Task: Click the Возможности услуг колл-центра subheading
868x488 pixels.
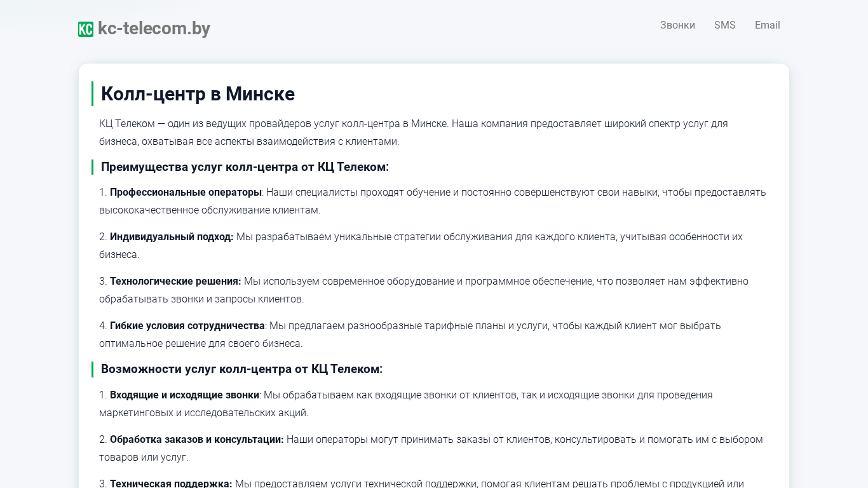Action: coord(241,369)
